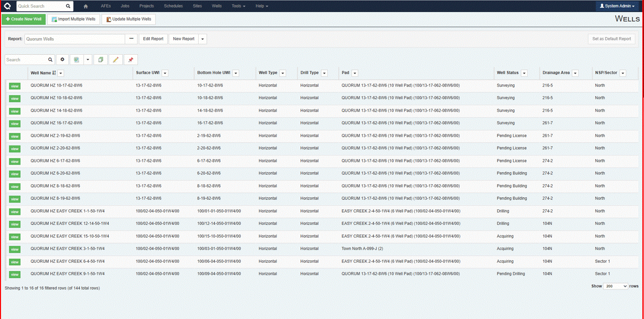Viewport: 644px width, 319px height.
Task: Click the grid Search input field
Action: (26, 59)
